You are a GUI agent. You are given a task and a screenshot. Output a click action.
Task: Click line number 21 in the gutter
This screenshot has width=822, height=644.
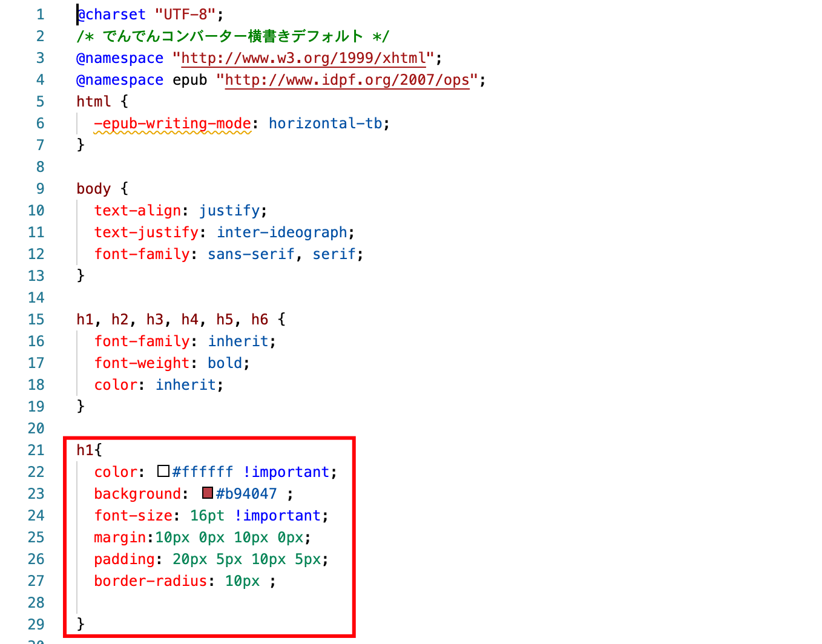pyautogui.click(x=36, y=450)
